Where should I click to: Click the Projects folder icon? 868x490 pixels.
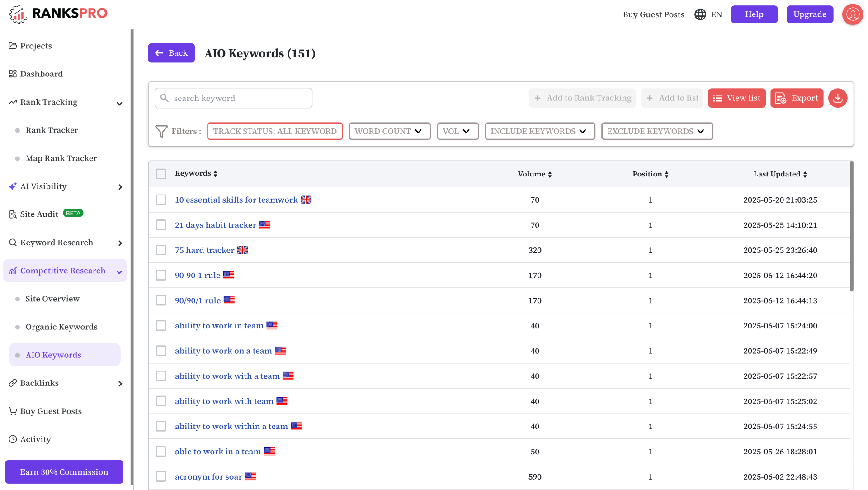pos(13,46)
